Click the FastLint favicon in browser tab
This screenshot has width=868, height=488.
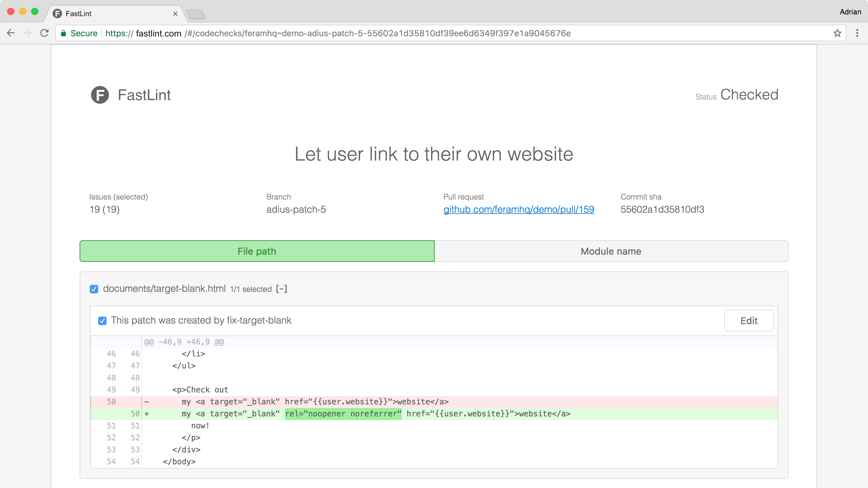[x=58, y=13]
